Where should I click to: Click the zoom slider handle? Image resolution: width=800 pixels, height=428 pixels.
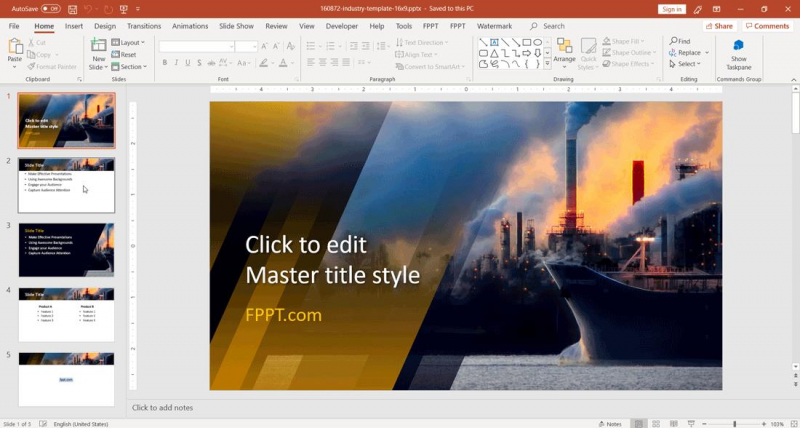pyautogui.click(x=735, y=424)
